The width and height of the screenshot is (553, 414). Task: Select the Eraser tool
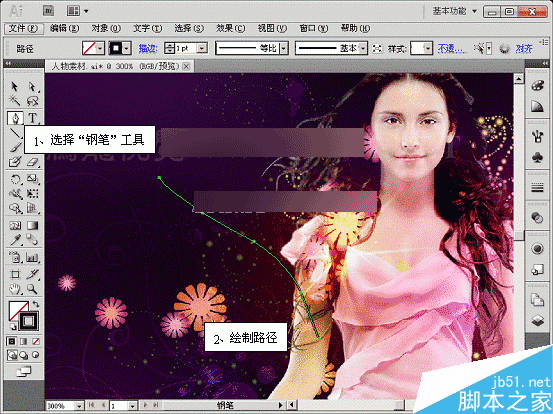[x=32, y=162]
